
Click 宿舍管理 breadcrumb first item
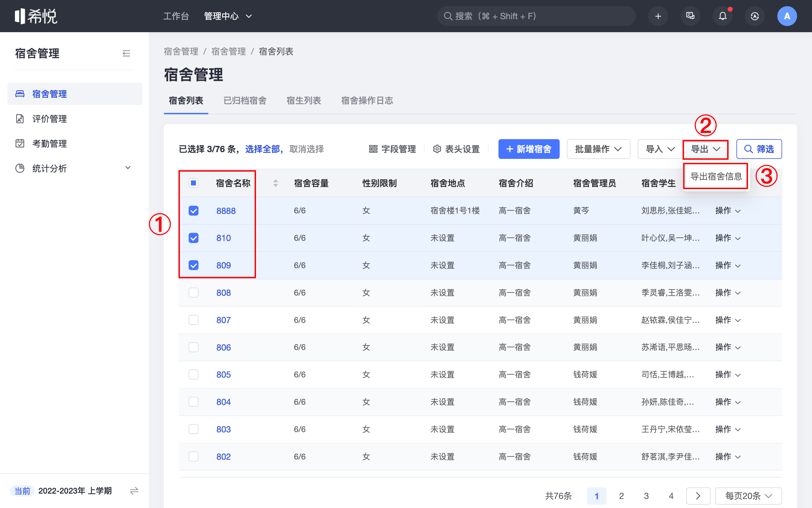click(x=181, y=51)
